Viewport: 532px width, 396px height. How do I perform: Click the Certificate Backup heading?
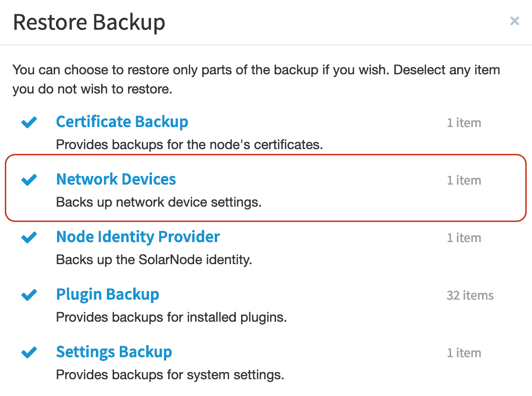click(x=122, y=122)
